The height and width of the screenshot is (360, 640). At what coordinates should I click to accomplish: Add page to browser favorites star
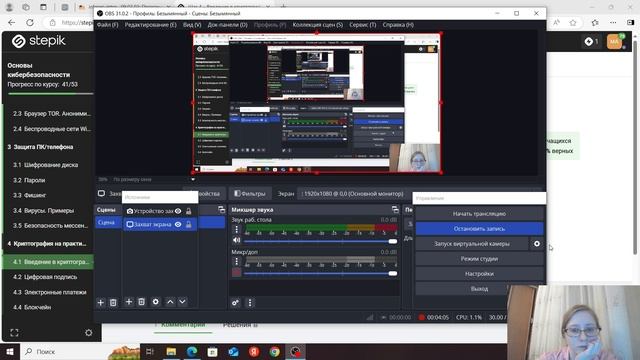[x=573, y=23]
